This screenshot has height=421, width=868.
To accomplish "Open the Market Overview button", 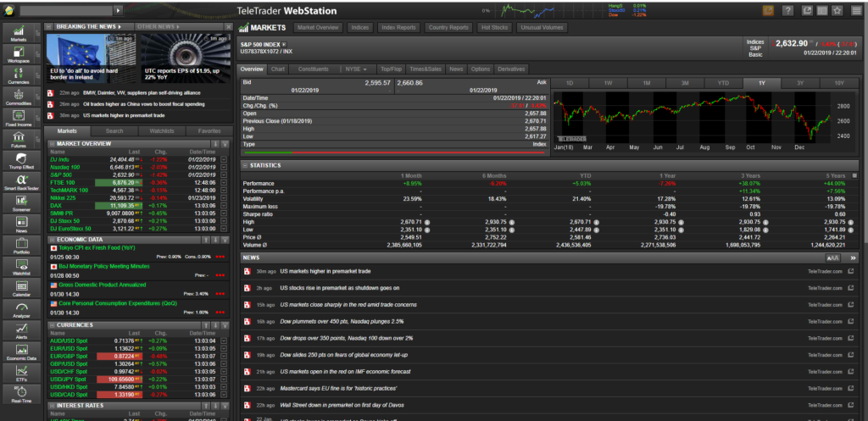I will coord(319,27).
